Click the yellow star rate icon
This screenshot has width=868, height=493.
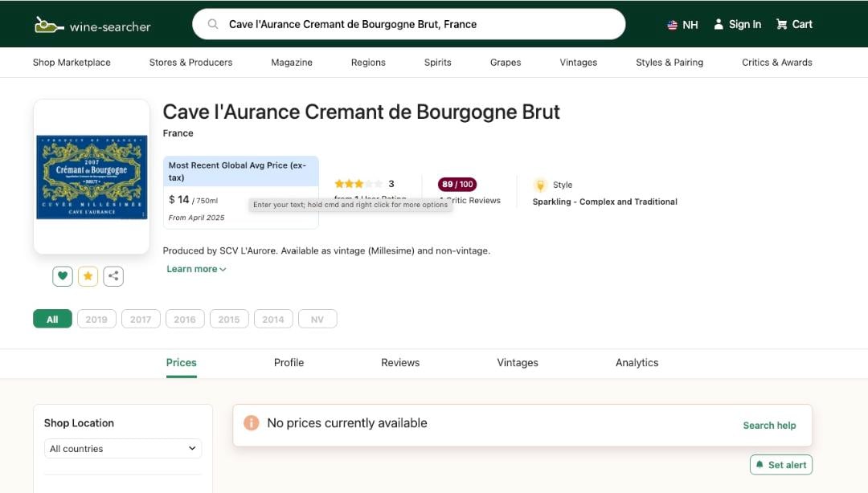[88, 276]
